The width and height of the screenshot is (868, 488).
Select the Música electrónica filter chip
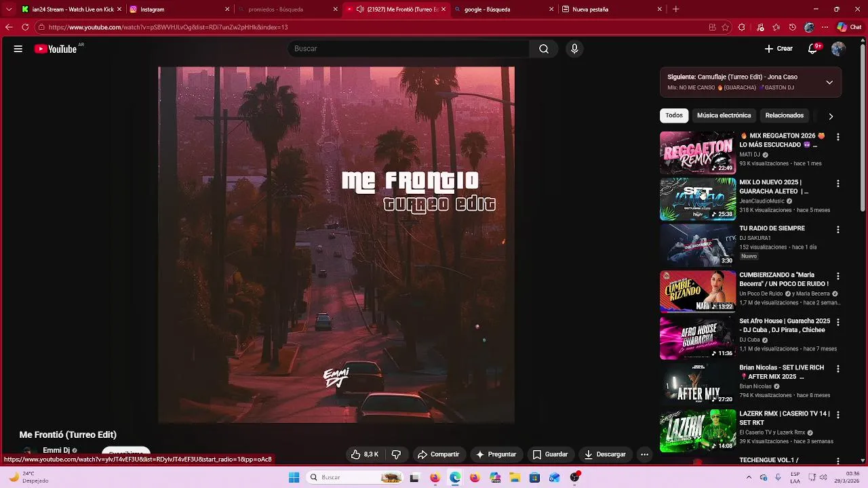(x=724, y=115)
